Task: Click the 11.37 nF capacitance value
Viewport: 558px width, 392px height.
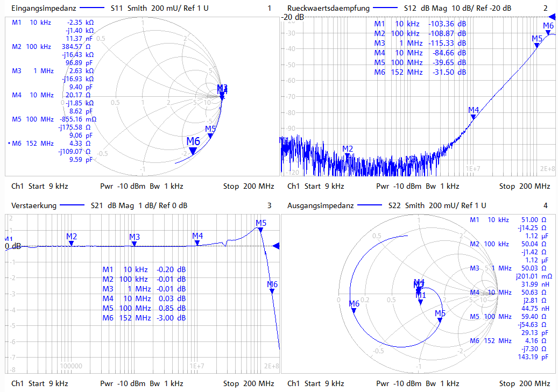Action: point(79,38)
